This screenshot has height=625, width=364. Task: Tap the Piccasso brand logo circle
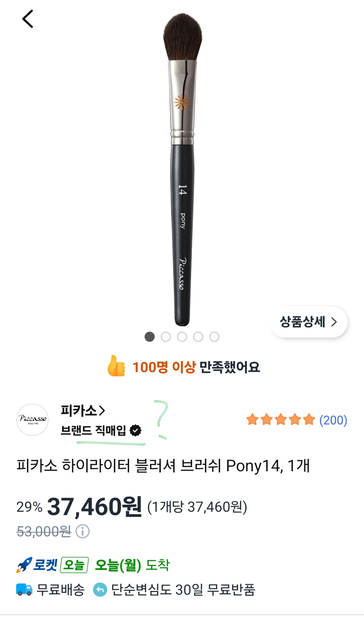32,420
